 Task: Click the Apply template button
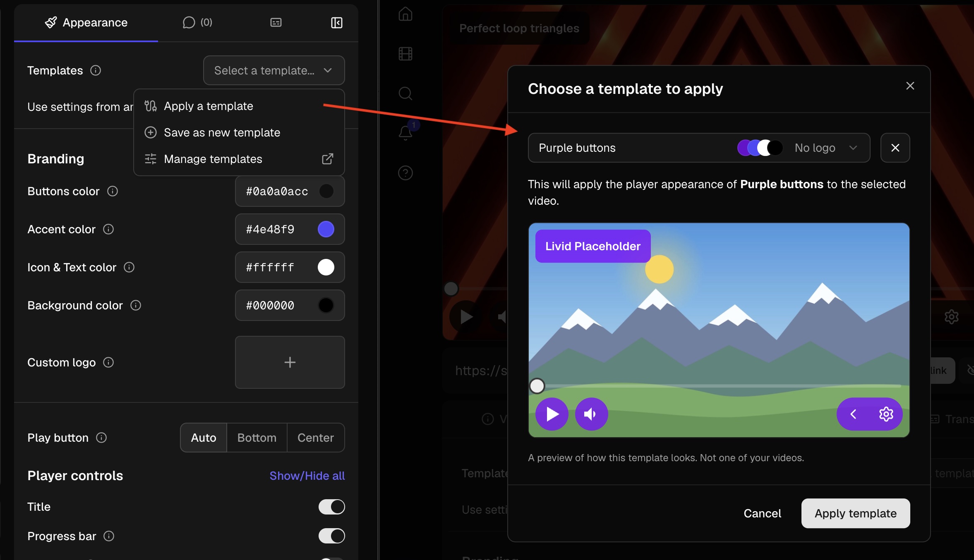pyautogui.click(x=856, y=513)
